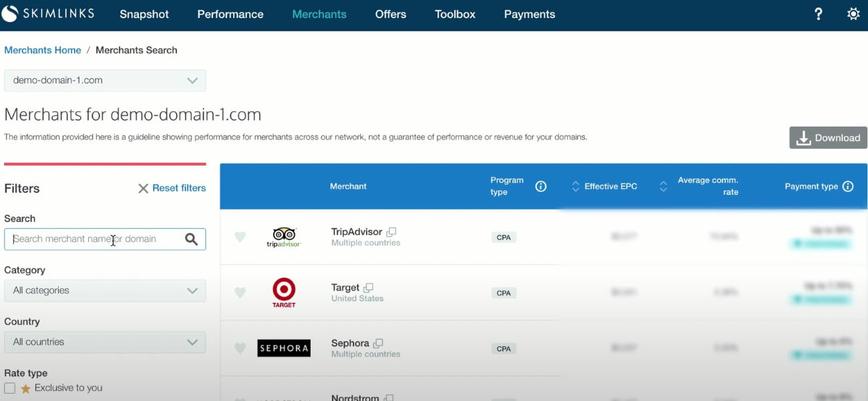868x401 pixels.
Task: Click the Average comm. rate header
Action: (x=708, y=186)
